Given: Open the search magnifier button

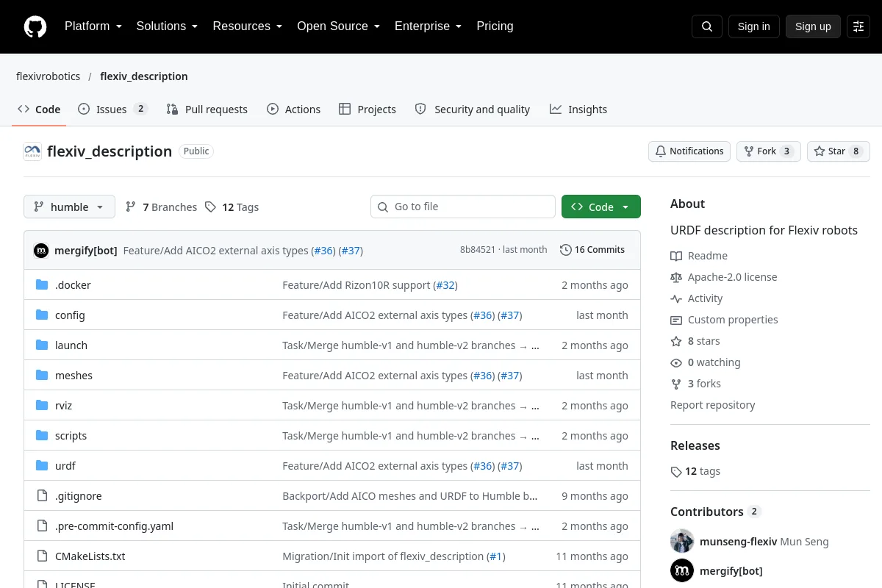Looking at the screenshot, I should (x=707, y=26).
